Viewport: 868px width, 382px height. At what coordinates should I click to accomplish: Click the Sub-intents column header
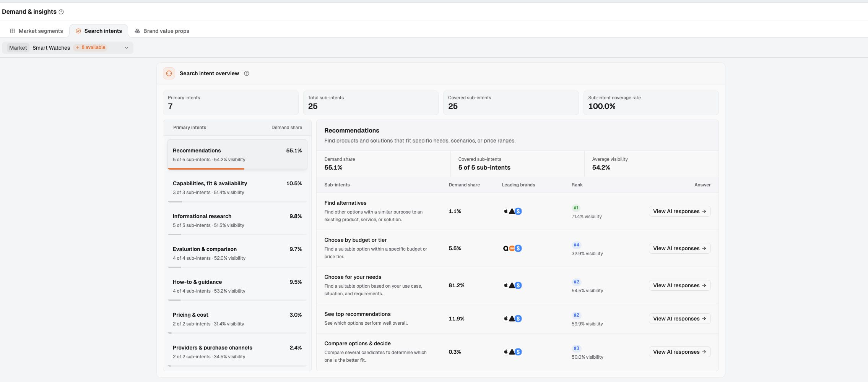coord(337,185)
